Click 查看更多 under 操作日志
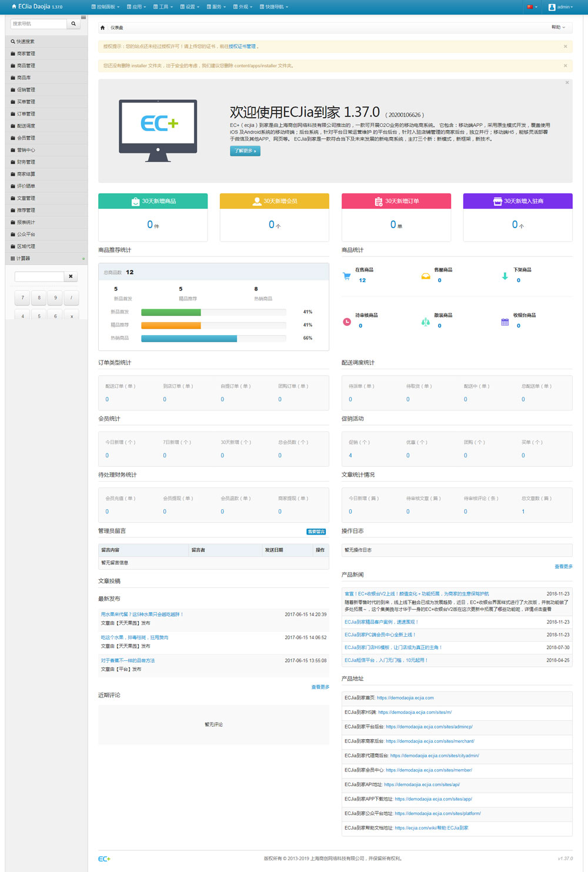This screenshot has width=588, height=872. [563, 567]
